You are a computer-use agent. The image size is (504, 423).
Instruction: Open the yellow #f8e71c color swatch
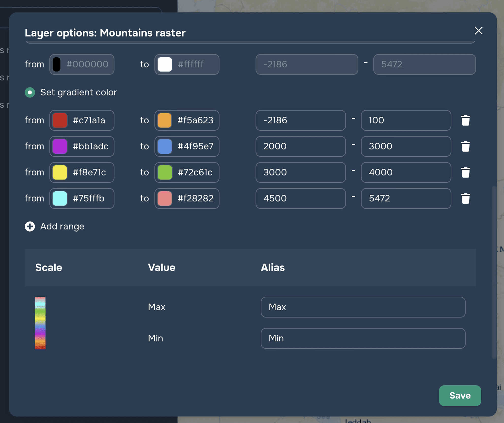[60, 172]
